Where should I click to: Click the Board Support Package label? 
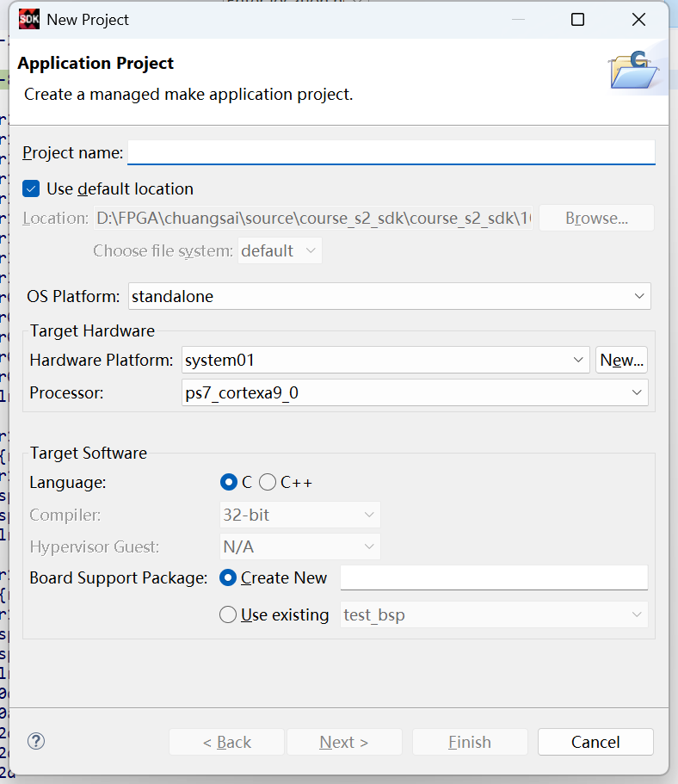tap(119, 577)
